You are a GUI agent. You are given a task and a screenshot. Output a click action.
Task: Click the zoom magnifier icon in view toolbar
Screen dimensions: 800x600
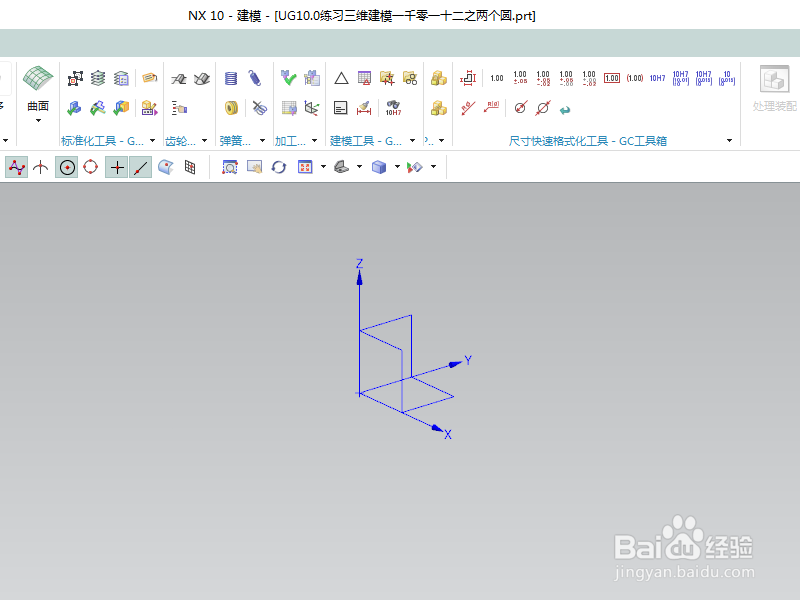pos(228,167)
